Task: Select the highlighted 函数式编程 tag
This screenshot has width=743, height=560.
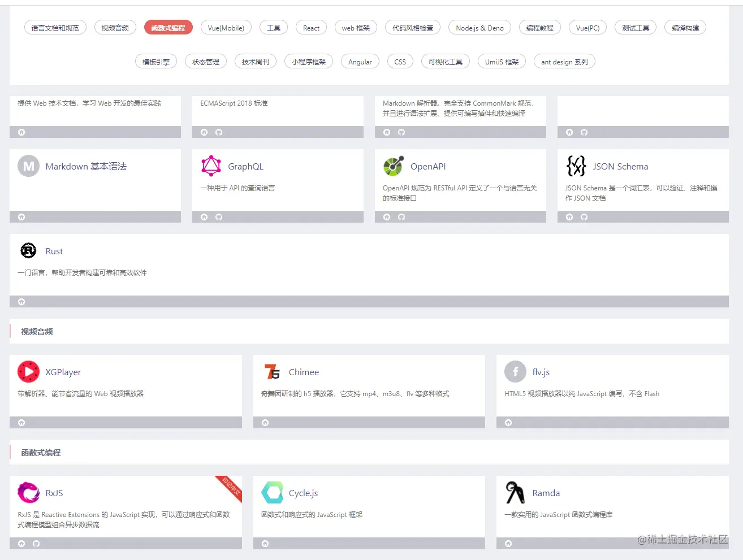Action: [x=169, y=28]
